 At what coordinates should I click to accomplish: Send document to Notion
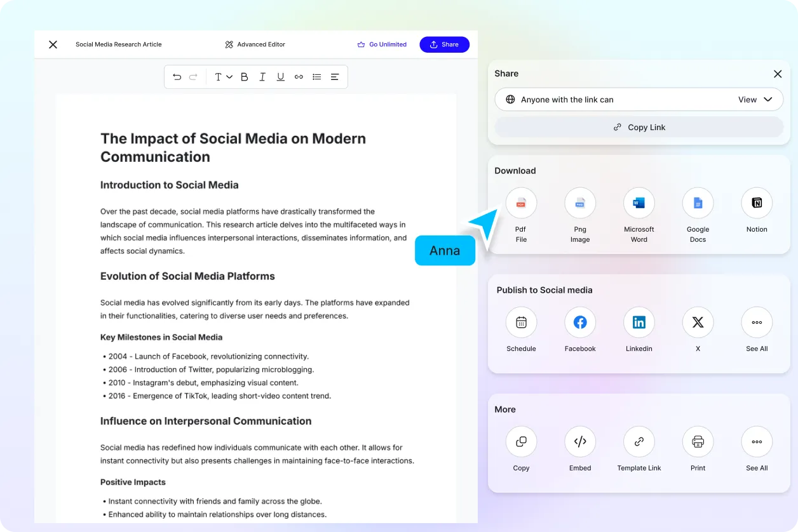point(757,203)
